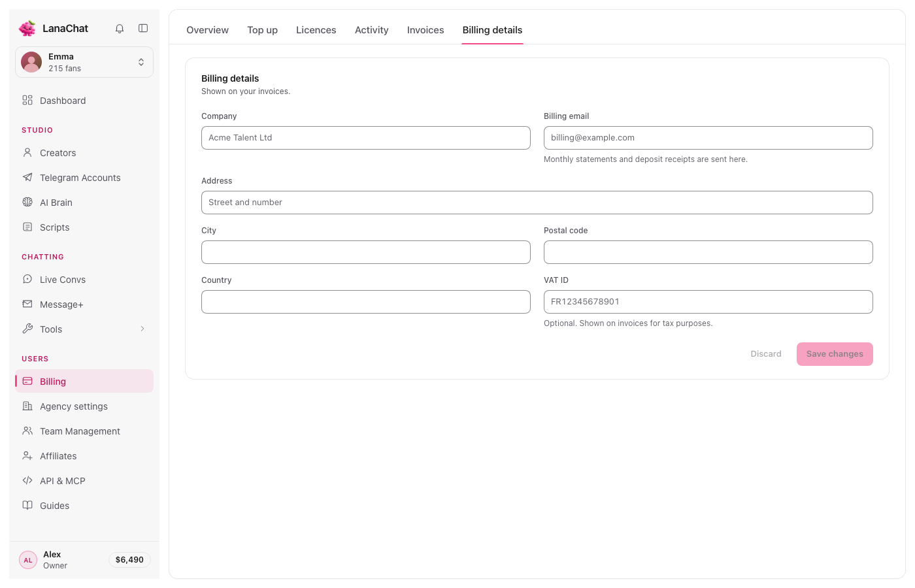Click the Creators person icon
Viewport: 915px width, 588px height.
point(27,152)
